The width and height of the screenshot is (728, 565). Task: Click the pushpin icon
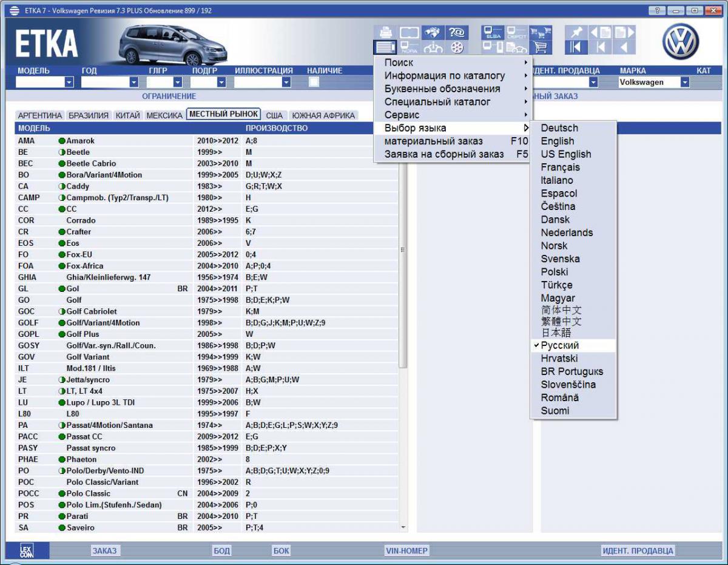[576, 33]
